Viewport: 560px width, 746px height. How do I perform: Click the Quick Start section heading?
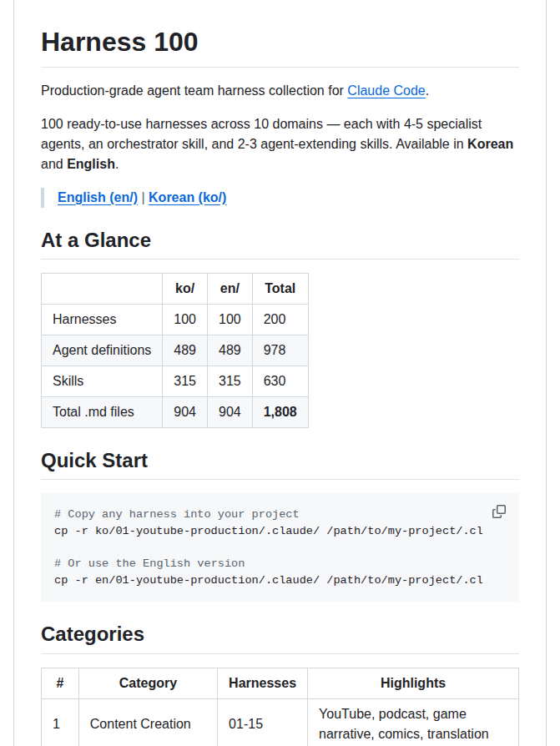[x=94, y=461]
